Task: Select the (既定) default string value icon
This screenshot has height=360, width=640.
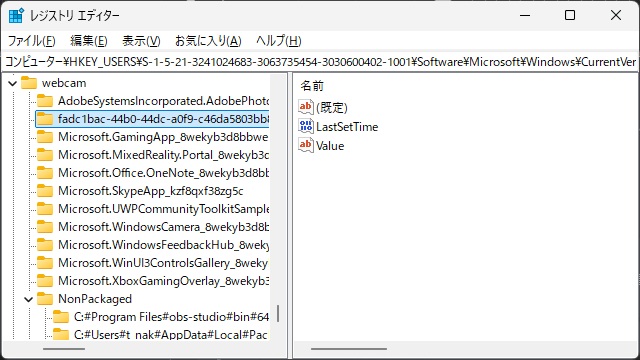Action: pos(306,107)
